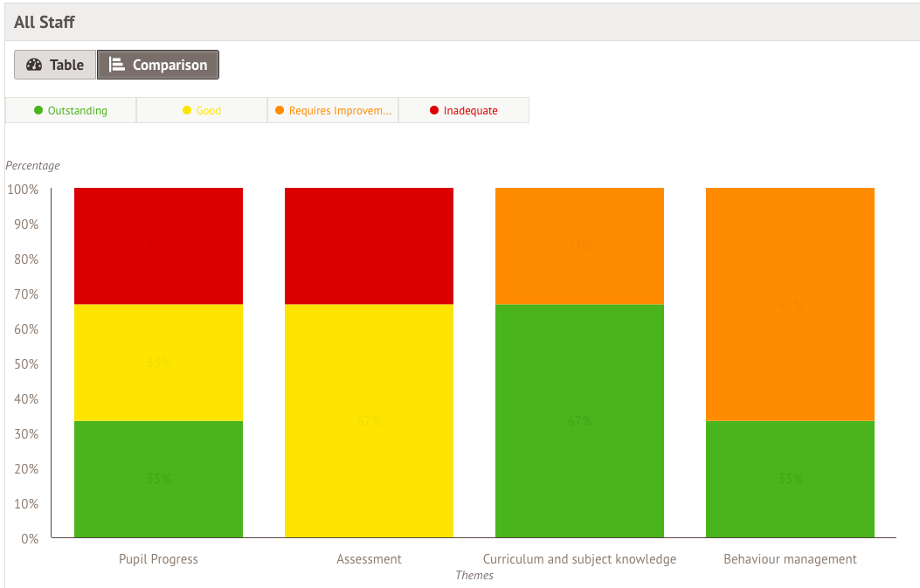Click the orange Requires Improvement legend dot
The height and width of the screenshot is (588, 920).
(x=280, y=111)
